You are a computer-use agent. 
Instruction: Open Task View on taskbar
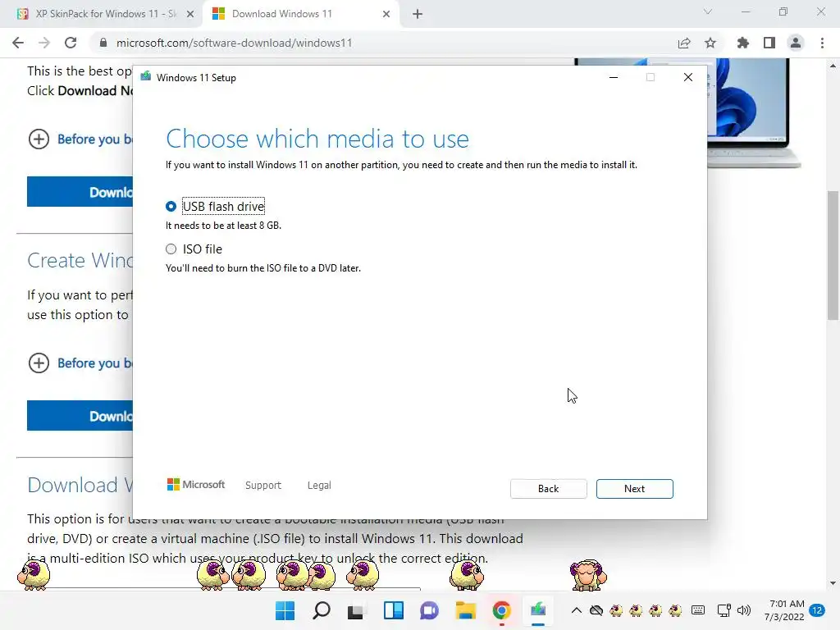click(x=356, y=610)
